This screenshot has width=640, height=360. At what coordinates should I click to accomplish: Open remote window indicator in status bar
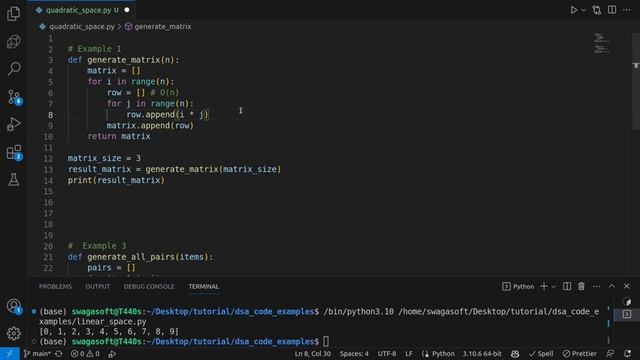[9, 353]
